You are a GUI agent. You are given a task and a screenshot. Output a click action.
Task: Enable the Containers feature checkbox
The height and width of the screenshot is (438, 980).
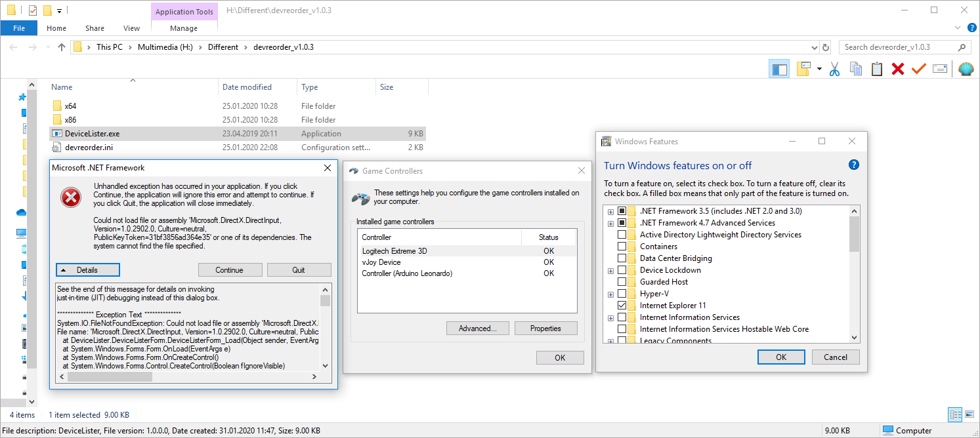[x=622, y=247]
